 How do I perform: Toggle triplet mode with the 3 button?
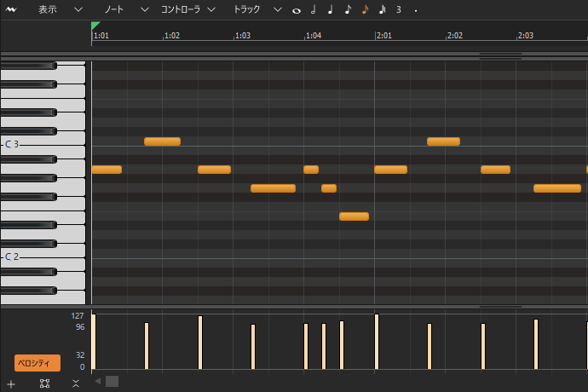[398, 9]
